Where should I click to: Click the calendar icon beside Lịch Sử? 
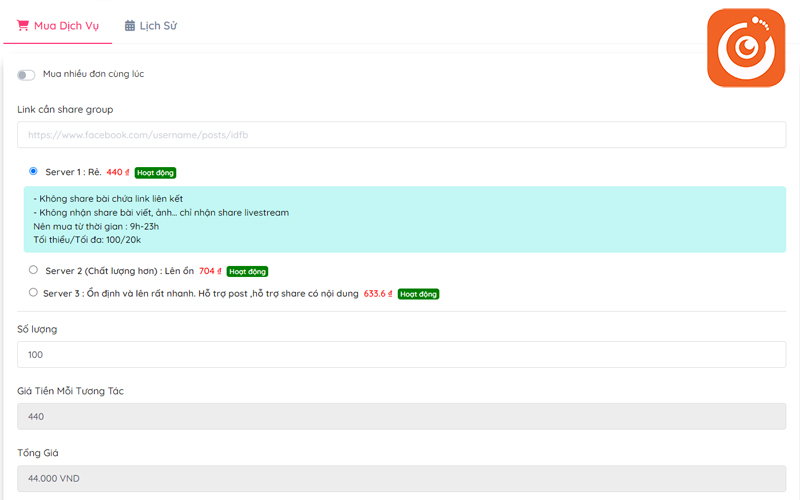coord(130,26)
